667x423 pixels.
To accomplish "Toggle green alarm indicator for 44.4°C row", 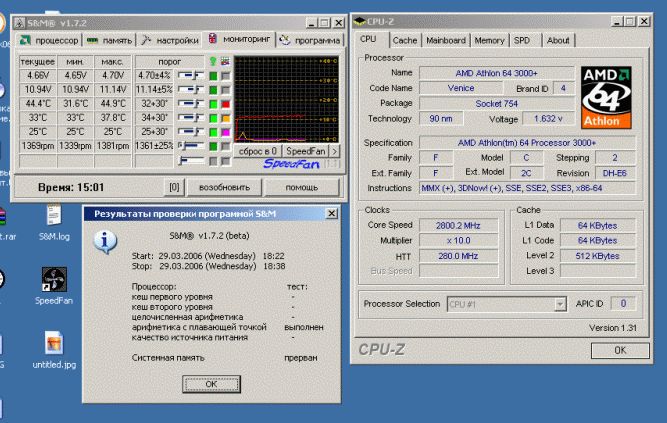I will tap(213, 104).
